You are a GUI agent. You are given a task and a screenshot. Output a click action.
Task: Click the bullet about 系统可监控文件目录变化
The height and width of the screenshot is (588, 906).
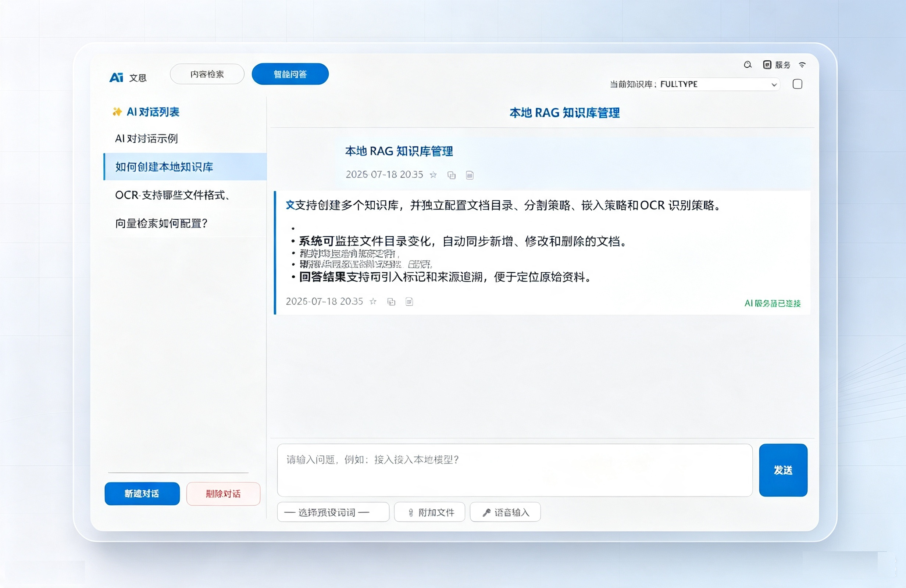tap(462, 241)
